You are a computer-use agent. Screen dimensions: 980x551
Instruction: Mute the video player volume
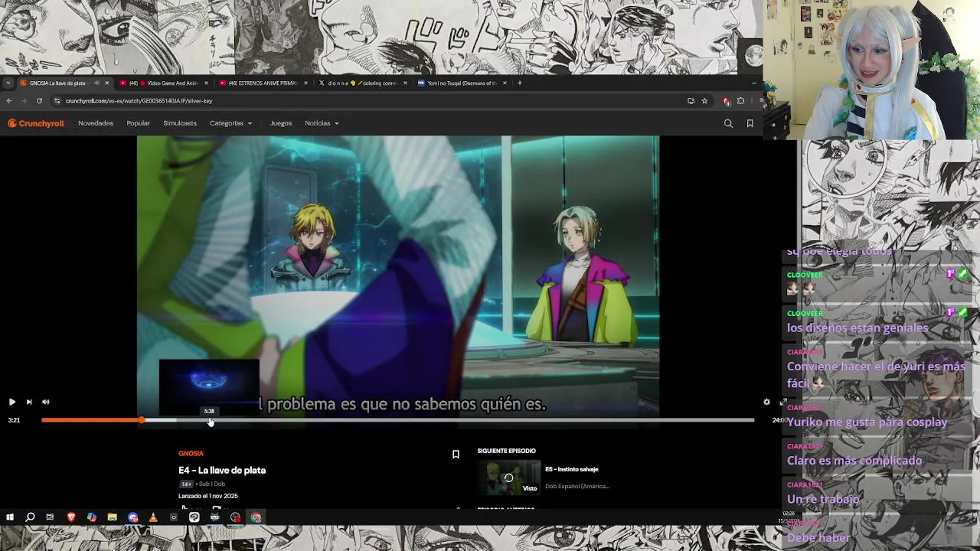(46, 402)
